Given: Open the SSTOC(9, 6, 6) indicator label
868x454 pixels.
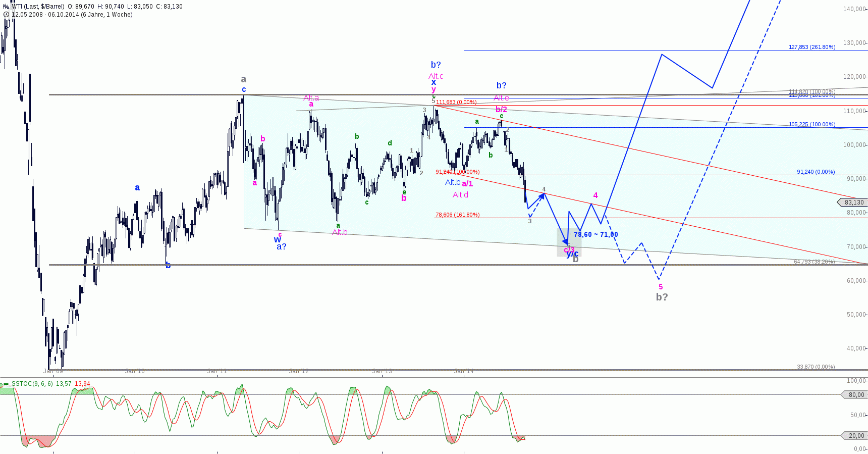Looking at the screenshot, I should point(32,384).
